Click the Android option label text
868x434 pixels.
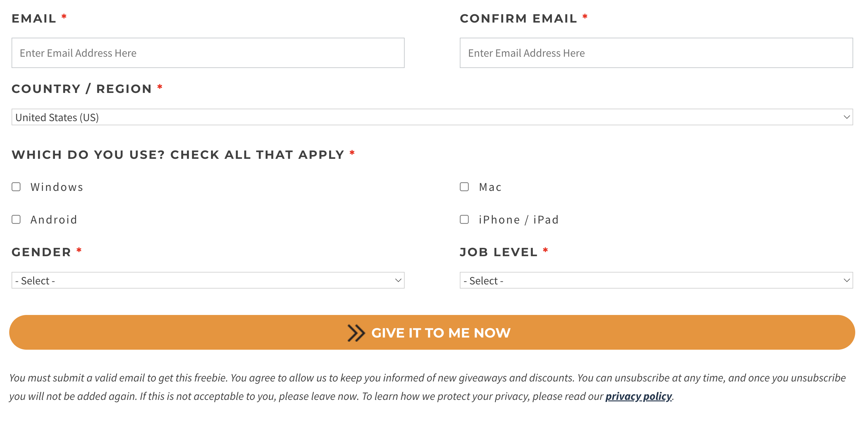pyautogui.click(x=54, y=220)
